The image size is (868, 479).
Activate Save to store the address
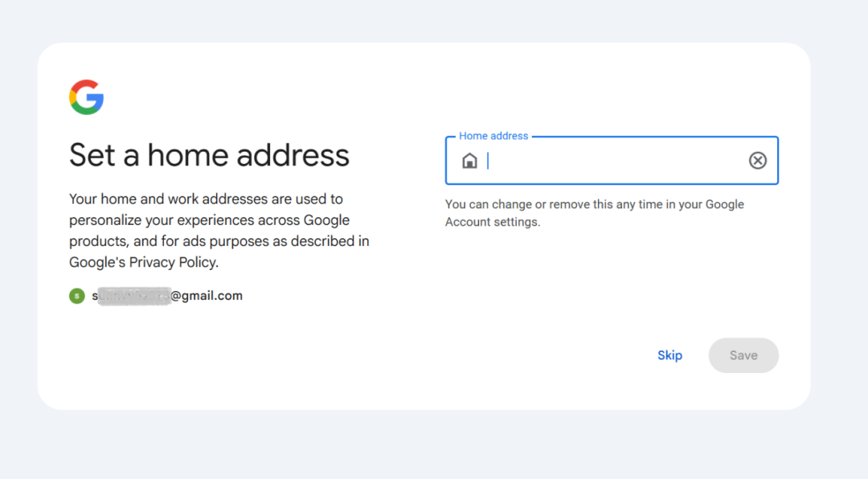click(743, 354)
